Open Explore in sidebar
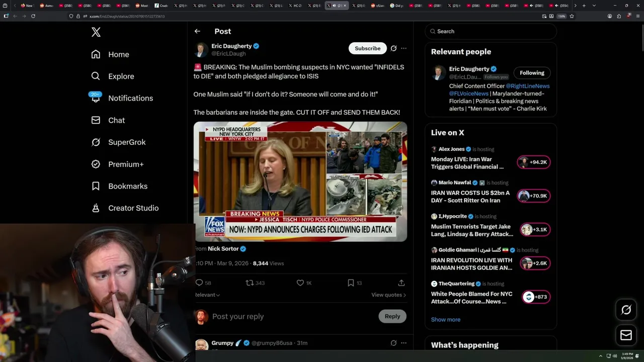 (113, 76)
